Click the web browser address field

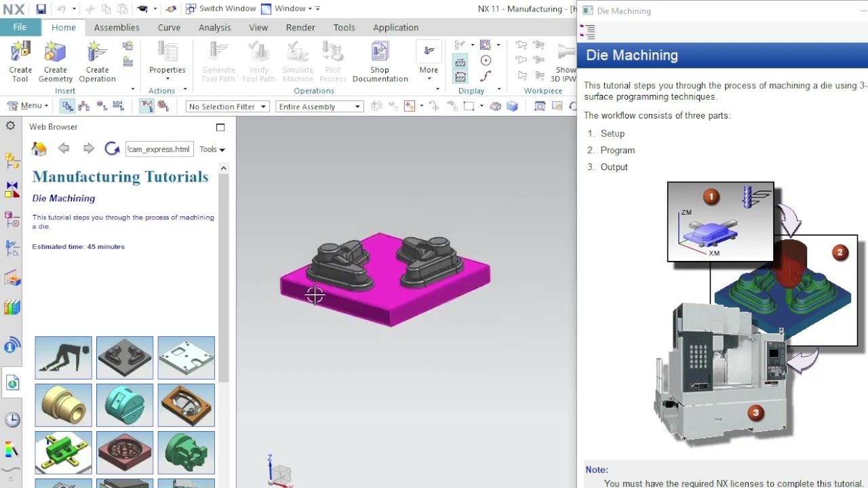pyautogui.click(x=159, y=149)
